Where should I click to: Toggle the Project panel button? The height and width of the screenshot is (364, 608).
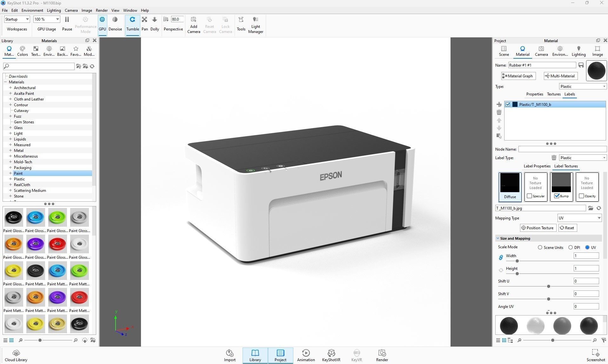tap(280, 355)
